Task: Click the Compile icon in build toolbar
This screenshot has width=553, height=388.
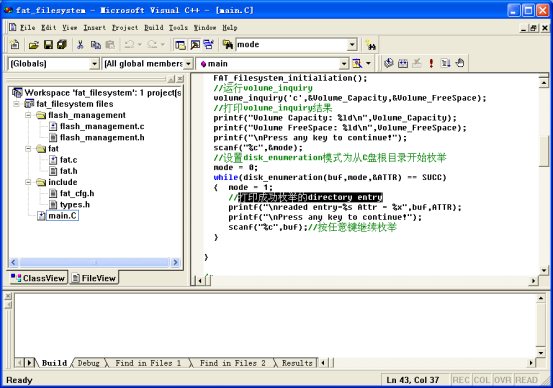Action: (389, 63)
